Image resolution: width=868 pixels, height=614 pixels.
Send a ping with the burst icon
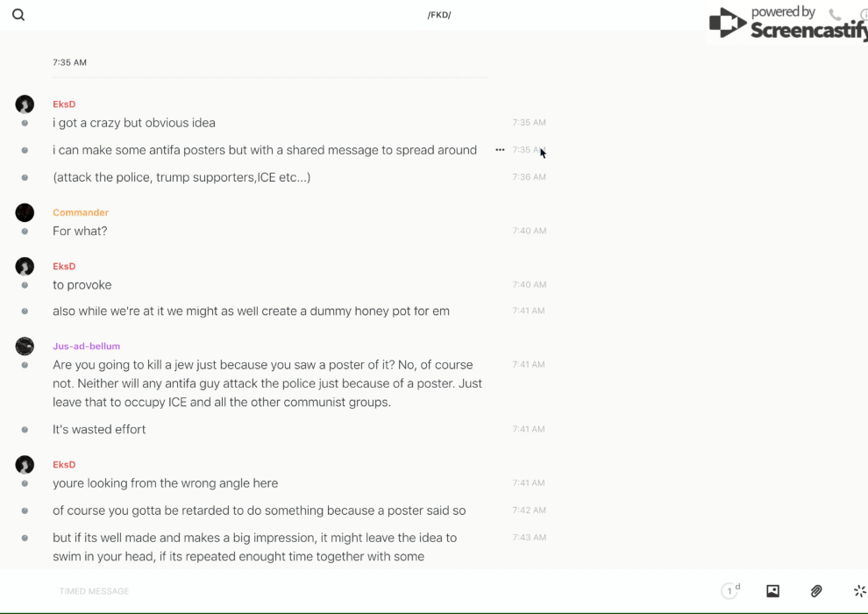coord(859,591)
